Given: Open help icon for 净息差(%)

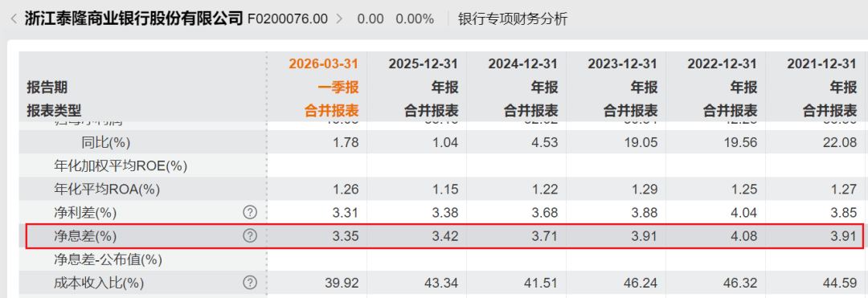Looking at the screenshot, I should coord(250,236).
